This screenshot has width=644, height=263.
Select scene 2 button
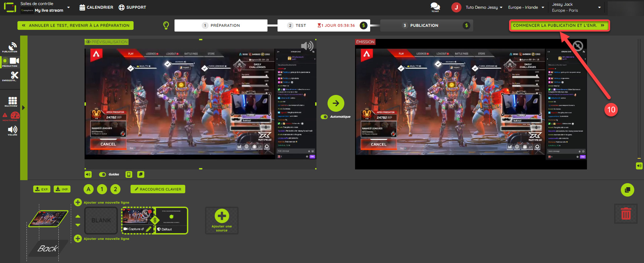(115, 189)
